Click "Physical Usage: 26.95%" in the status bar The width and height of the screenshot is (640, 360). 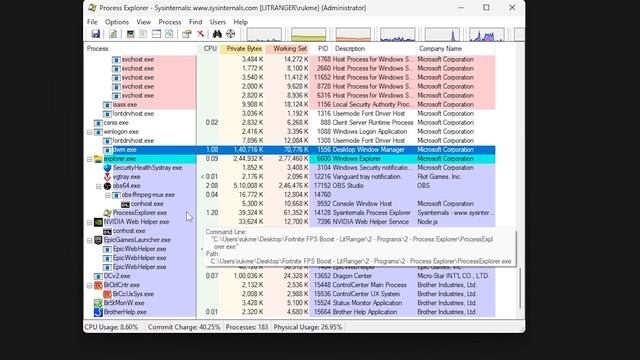[x=308, y=327]
